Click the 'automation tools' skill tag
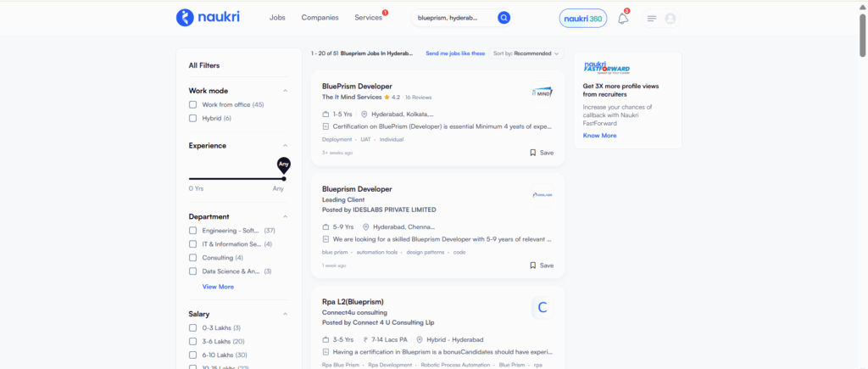This screenshot has width=868, height=369. pyautogui.click(x=377, y=252)
